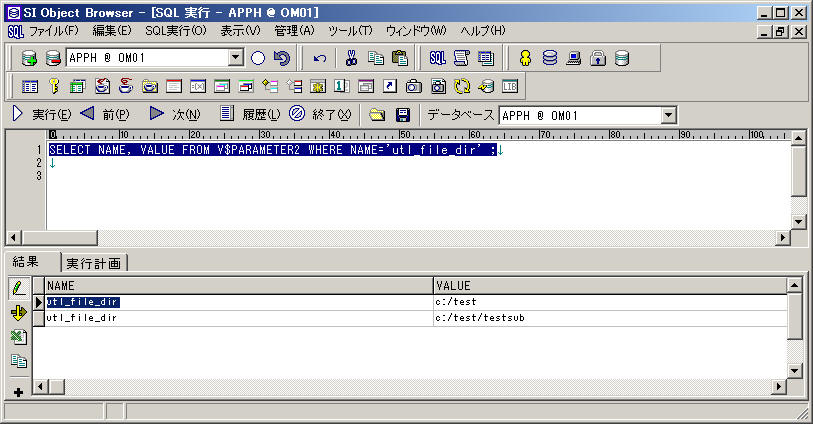This screenshot has width=813, height=424.
Task: Click the SQL execution window icon
Action: [437, 58]
